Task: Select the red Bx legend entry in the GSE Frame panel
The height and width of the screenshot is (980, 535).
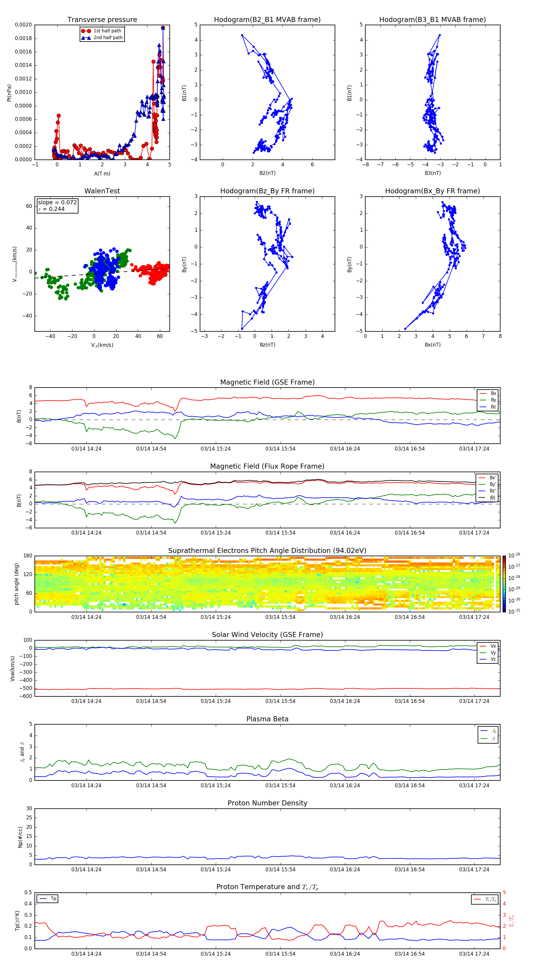Action: click(488, 393)
